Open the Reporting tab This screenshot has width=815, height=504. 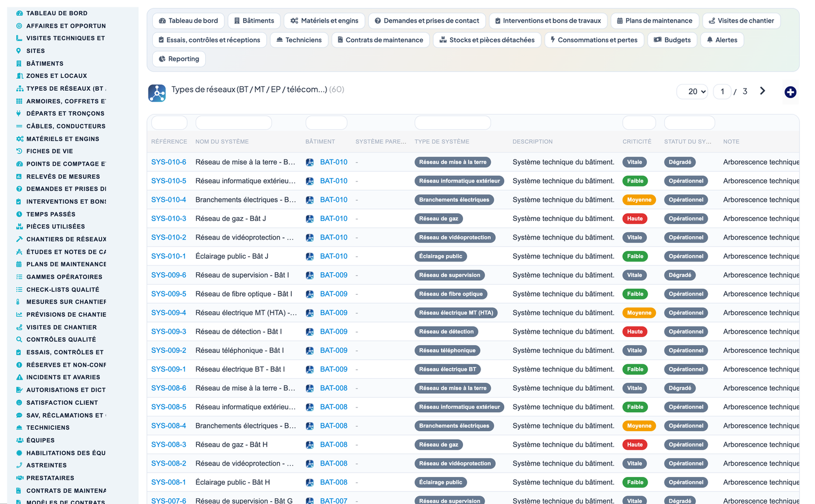[179, 59]
